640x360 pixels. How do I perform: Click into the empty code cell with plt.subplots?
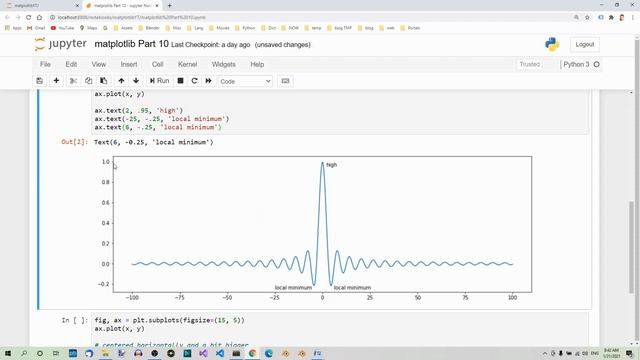tap(340, 330)
